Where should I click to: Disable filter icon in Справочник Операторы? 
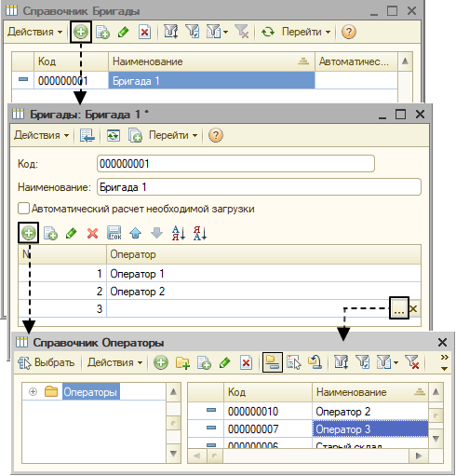pyautogui.click(x=412, y=362)
